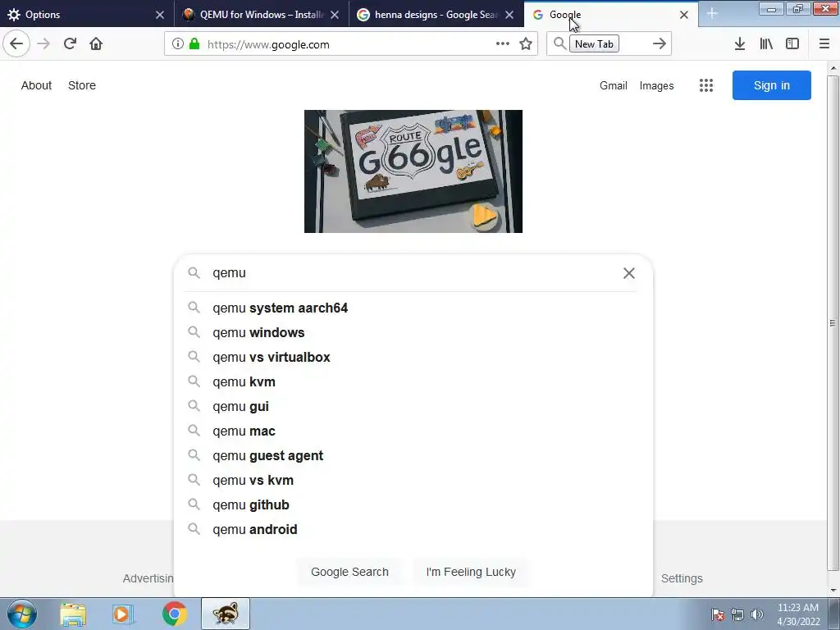Clear the qemu search text
The width and height of the screenshot is (840, 630).
coord(629,273)
